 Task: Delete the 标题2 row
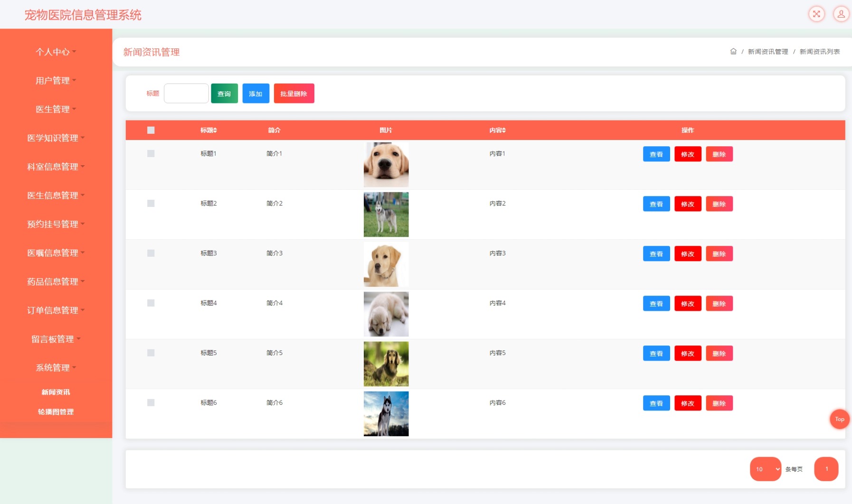[719, 204]
